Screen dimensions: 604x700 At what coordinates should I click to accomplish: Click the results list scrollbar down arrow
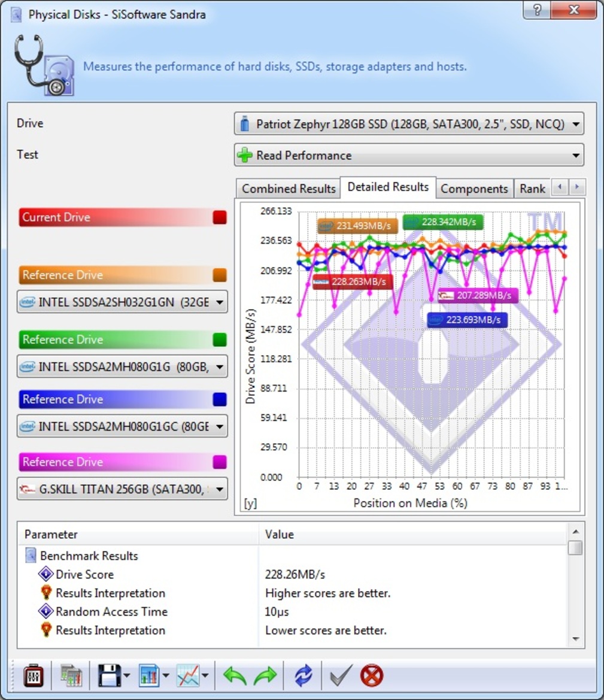pos(575,639)
